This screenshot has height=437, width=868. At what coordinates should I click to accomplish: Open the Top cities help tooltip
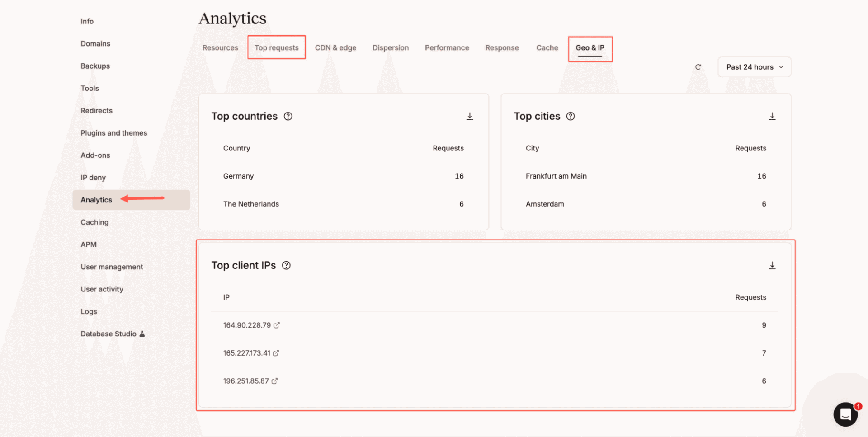point(571,116)
